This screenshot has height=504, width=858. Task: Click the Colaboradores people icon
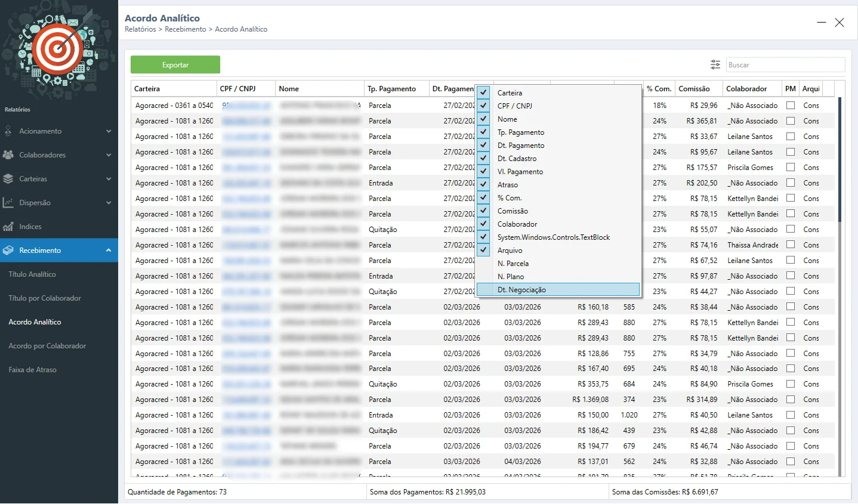tap(8, 155)
